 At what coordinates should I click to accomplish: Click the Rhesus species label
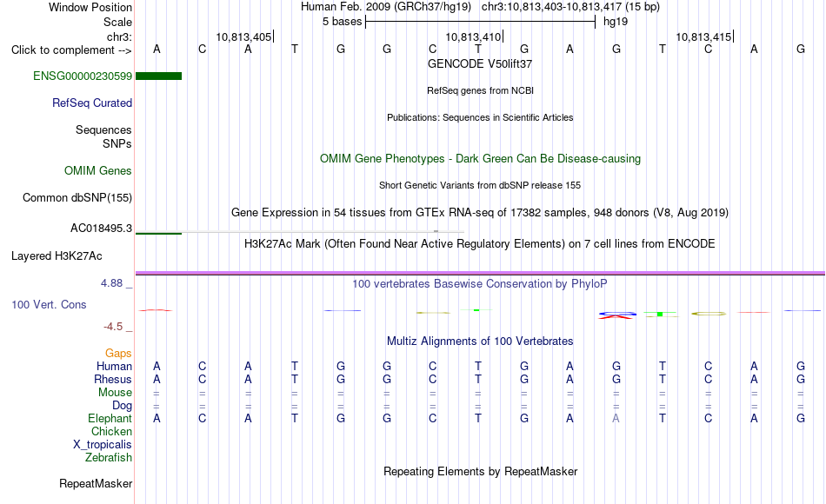tap(113, 379)
